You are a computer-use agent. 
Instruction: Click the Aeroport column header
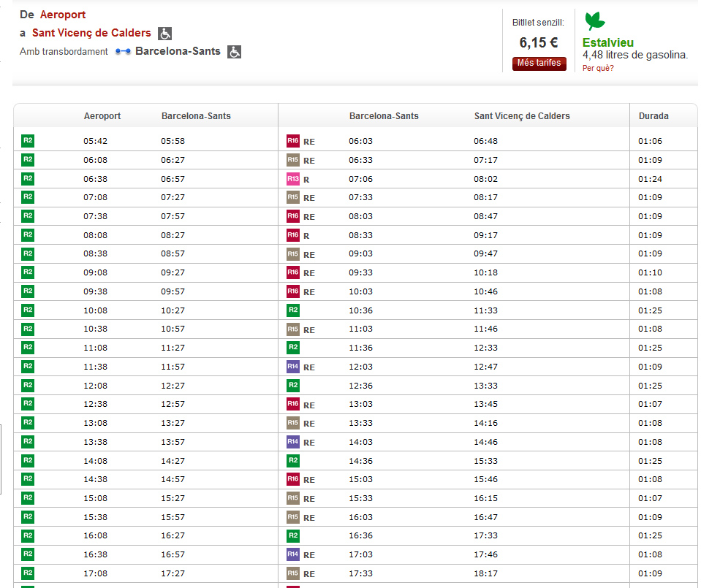pos(102,115)
